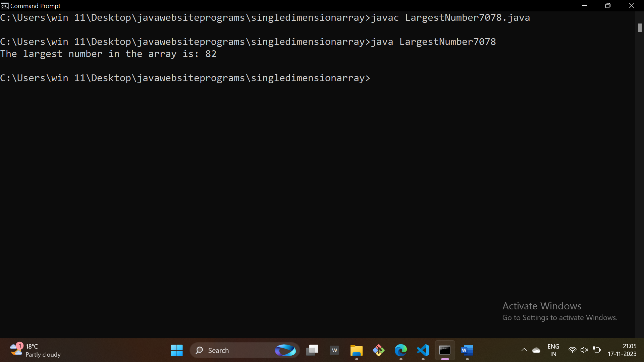Expand hidden system tray icons chevron

click(524, 350)
